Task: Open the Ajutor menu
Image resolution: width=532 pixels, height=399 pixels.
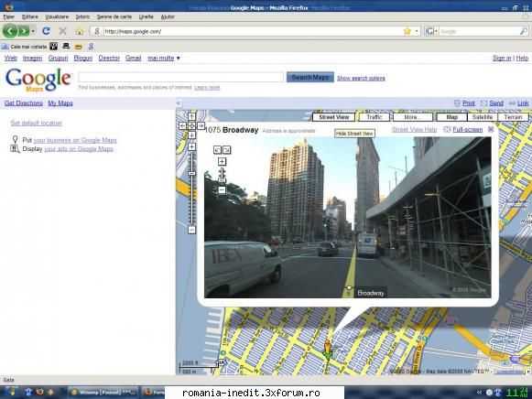Action: coord(168,16)
